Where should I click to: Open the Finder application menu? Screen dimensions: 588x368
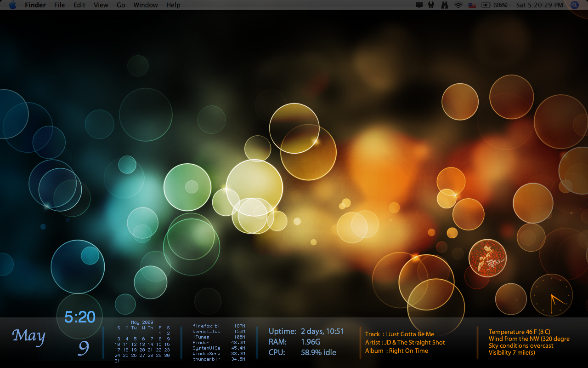pyautogui.click(x=35, y=5)
